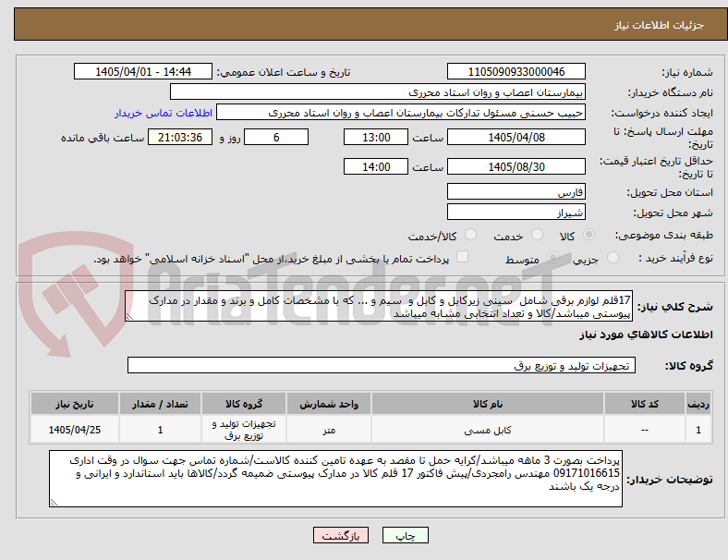Click the کابل مسی table cell
The image size is (728, 560).
coord(488,430)
